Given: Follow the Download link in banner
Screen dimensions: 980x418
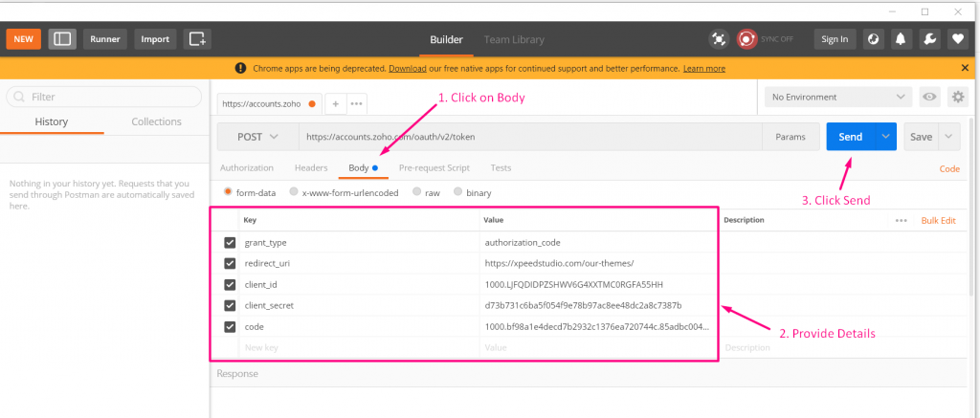Looking at the screenshot, I should click(x=408, y=68).
